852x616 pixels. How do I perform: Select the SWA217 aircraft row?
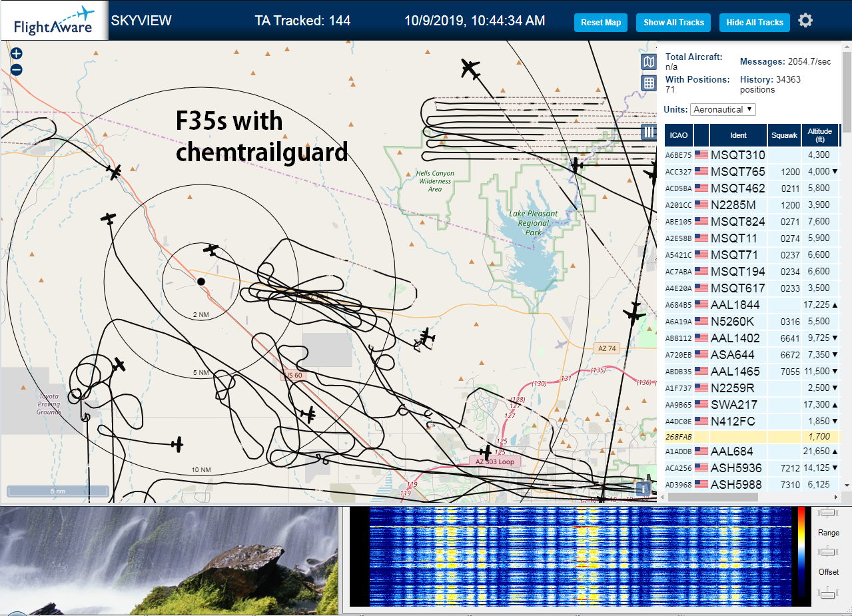coord(752,404)
